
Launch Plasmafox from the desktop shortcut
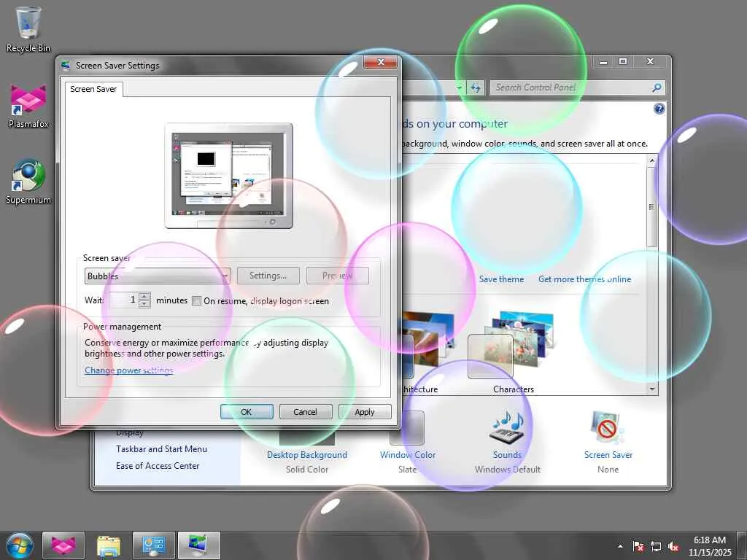tap(28, 106)
